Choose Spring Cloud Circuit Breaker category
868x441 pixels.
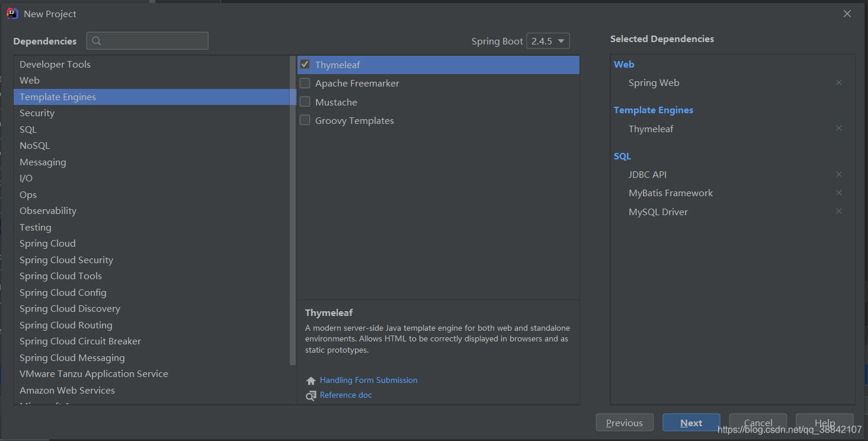(x=151, y=341)
